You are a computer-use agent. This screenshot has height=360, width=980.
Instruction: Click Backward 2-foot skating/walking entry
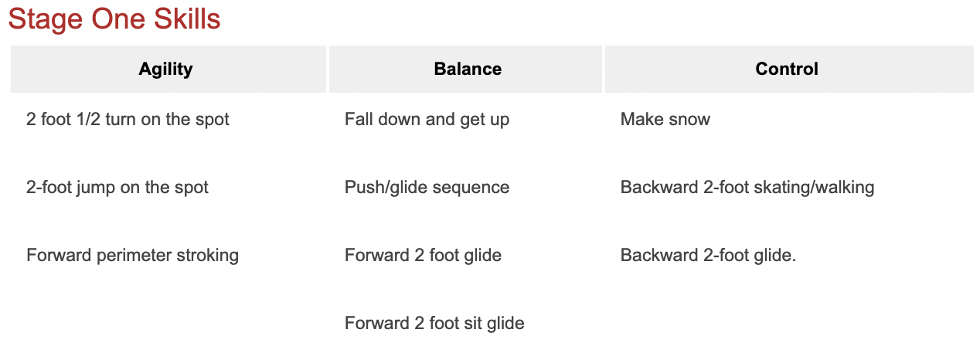747,188
